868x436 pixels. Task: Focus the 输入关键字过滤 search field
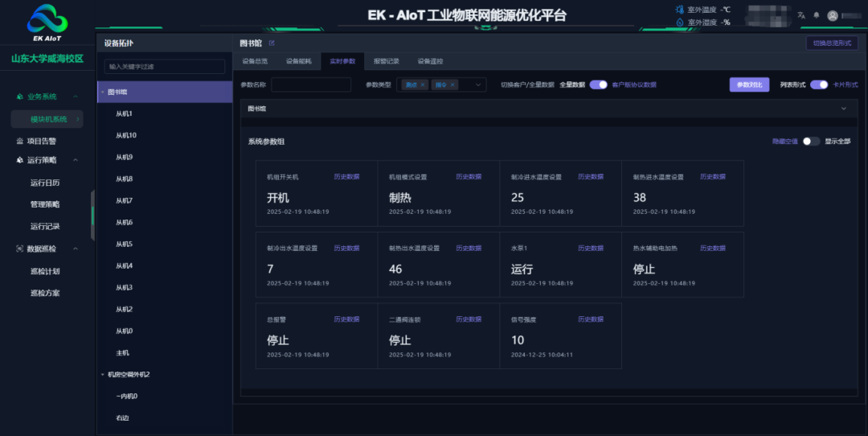coord(165,67)
